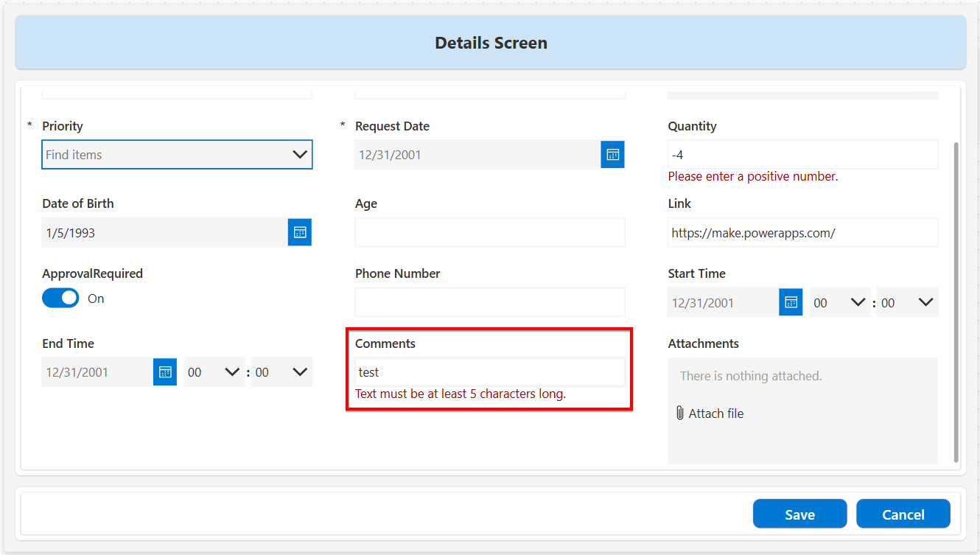This screenshot has width=980, height=555.
Task: Select the Phone Number input box
Action: pyautogui.click(x=489, y=302)
